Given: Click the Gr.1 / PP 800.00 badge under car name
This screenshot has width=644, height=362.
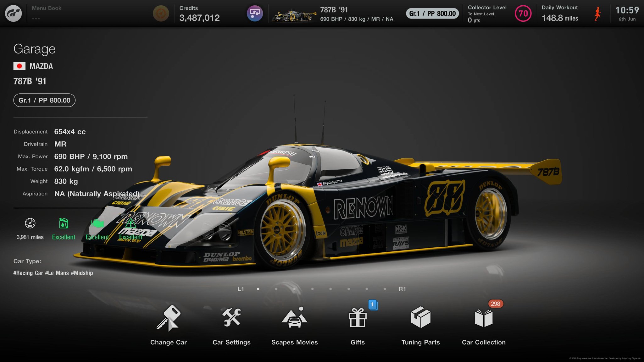Looking at the screenshot, I should [44, 100].
